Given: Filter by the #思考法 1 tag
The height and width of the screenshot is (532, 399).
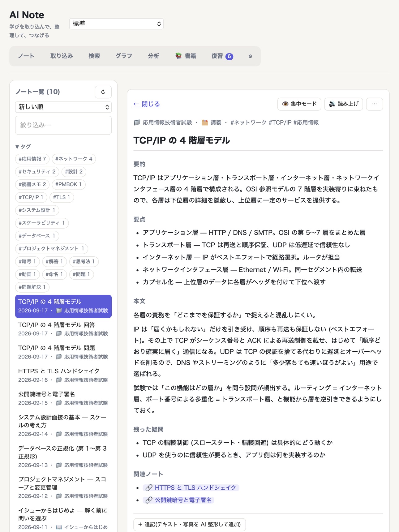Looking at the screenshot, I should tap(84, 261).
